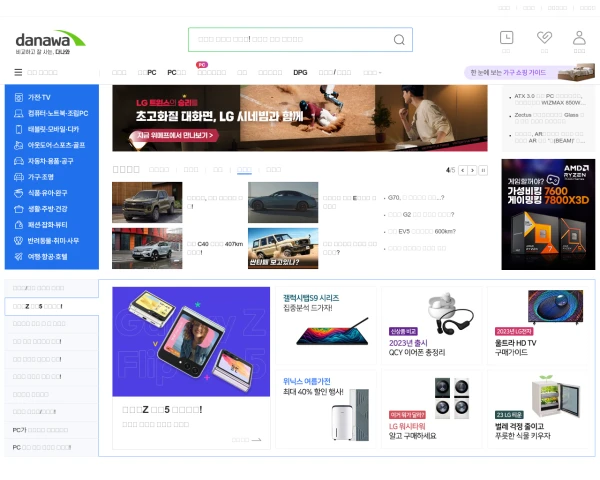Click the magnifier search icon
The image size is (600, 480).
[399, 39]
